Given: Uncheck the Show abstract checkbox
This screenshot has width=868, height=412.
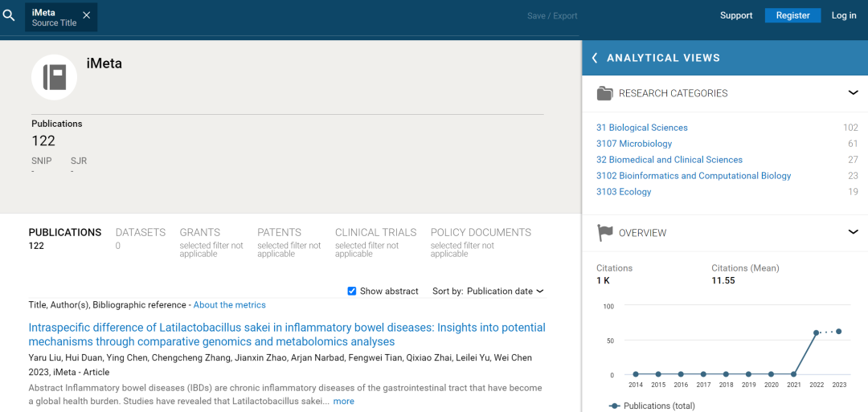Looking at the screenshot, I should point(351,291).
